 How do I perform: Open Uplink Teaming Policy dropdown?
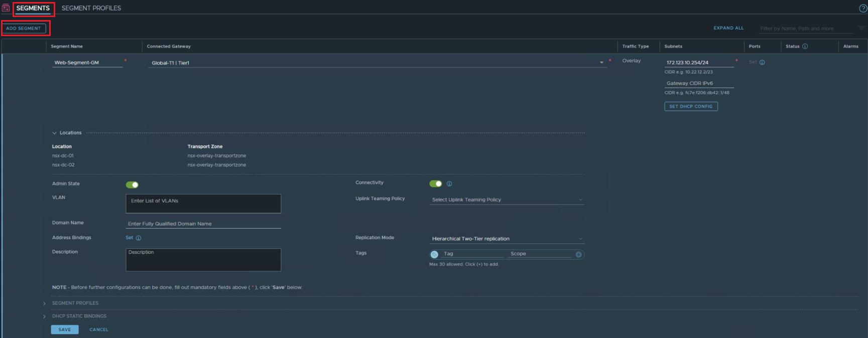pos(507,200)
